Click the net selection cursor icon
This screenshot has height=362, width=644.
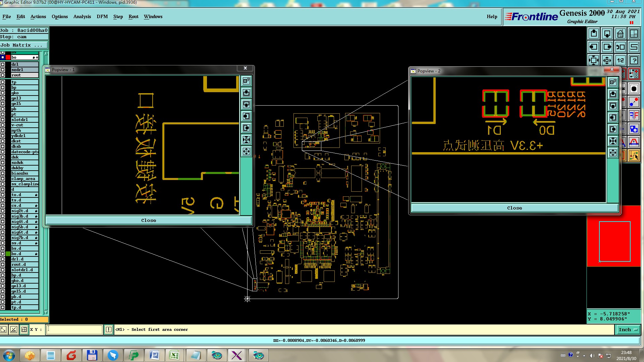pyautogui.click(x=634, y=156)
